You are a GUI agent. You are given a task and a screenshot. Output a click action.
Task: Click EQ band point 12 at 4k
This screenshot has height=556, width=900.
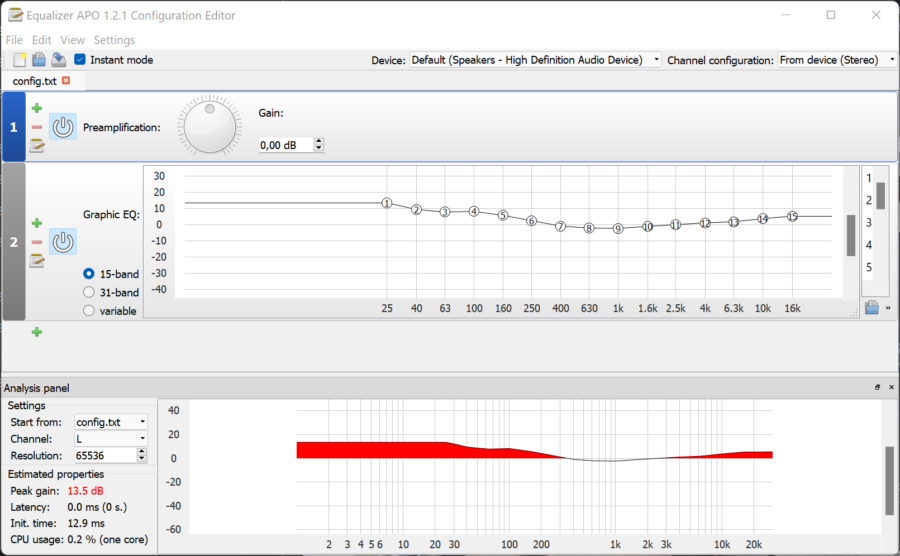pos(705,223)
